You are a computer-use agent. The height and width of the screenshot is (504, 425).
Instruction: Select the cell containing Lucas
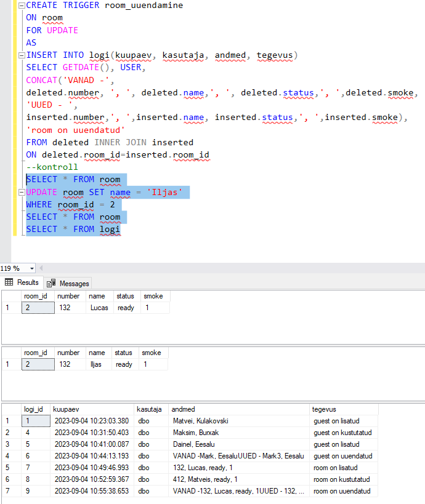(x=100, y=308)
